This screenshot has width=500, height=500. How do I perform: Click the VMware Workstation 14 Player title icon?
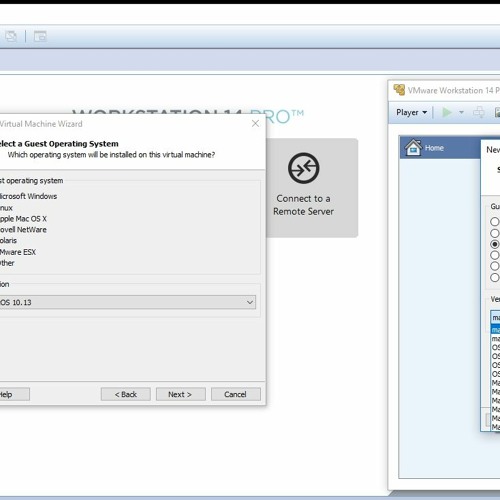399,90
